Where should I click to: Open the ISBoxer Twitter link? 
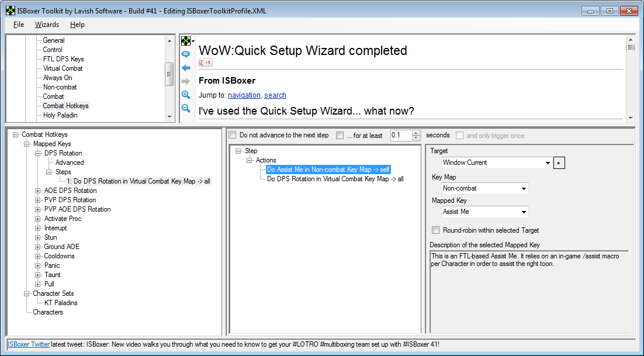28,344
